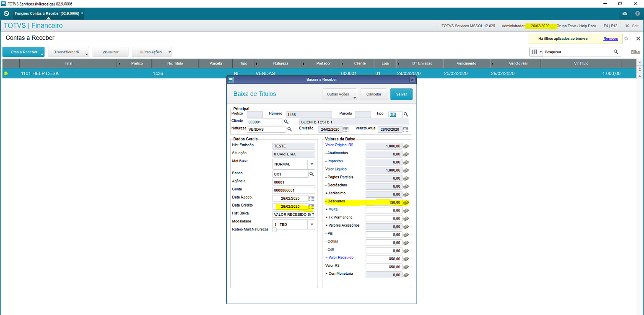Open the mail icon in top bar
This screenshot has width=644, height=315.
[x=625, y=13]
